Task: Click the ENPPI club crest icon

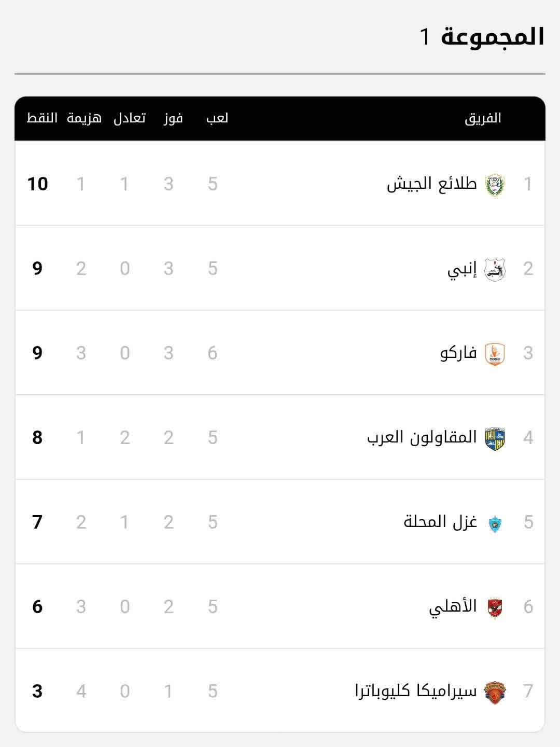Action: (495, 269)
